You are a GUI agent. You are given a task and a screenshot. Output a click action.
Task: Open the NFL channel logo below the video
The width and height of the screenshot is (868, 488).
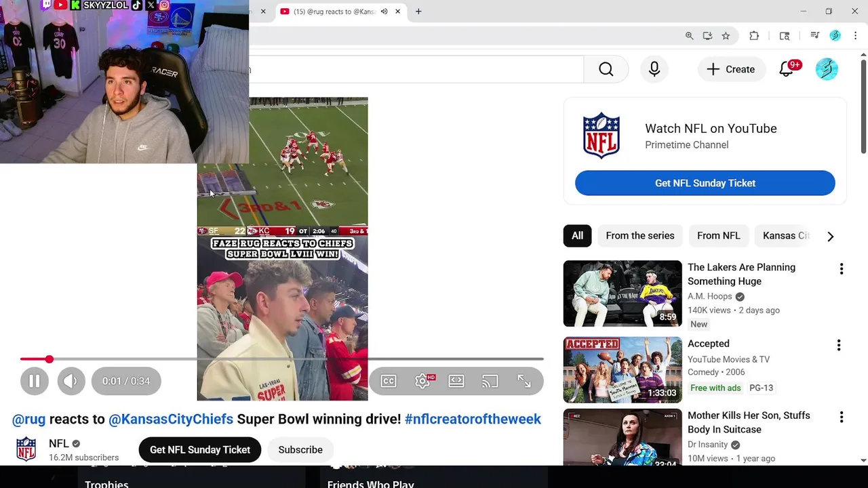[26, 449]
